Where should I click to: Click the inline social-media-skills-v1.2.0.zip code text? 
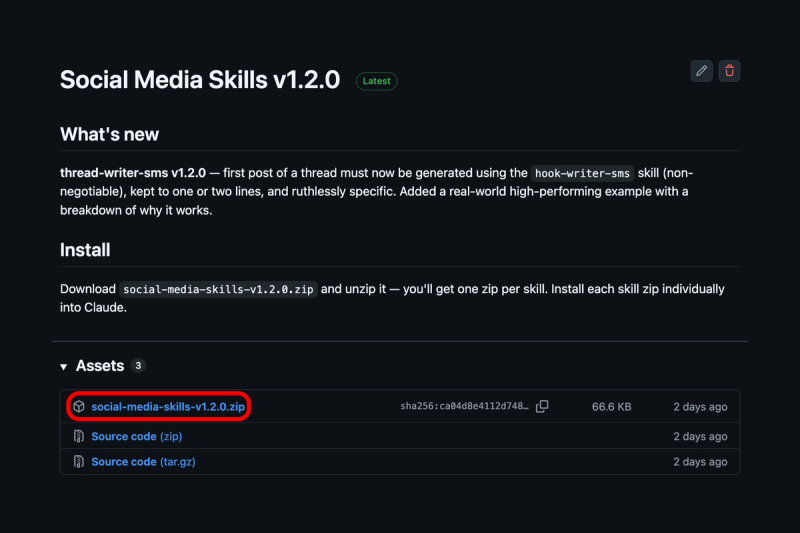(x=218, y=289)
